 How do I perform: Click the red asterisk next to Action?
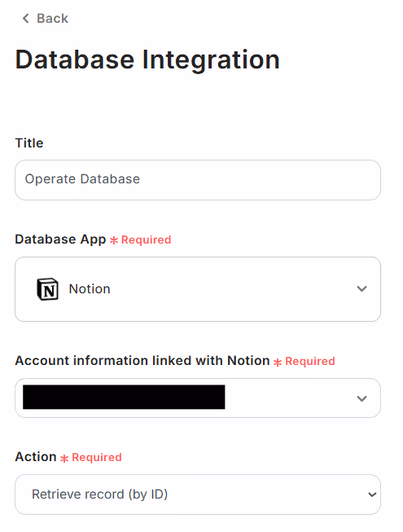(x=64, y=459)
